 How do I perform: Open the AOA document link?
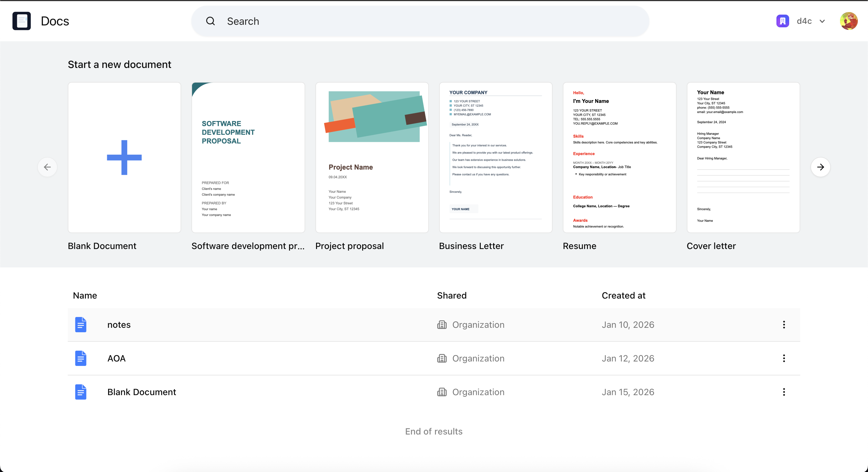(x=117, y=358)
